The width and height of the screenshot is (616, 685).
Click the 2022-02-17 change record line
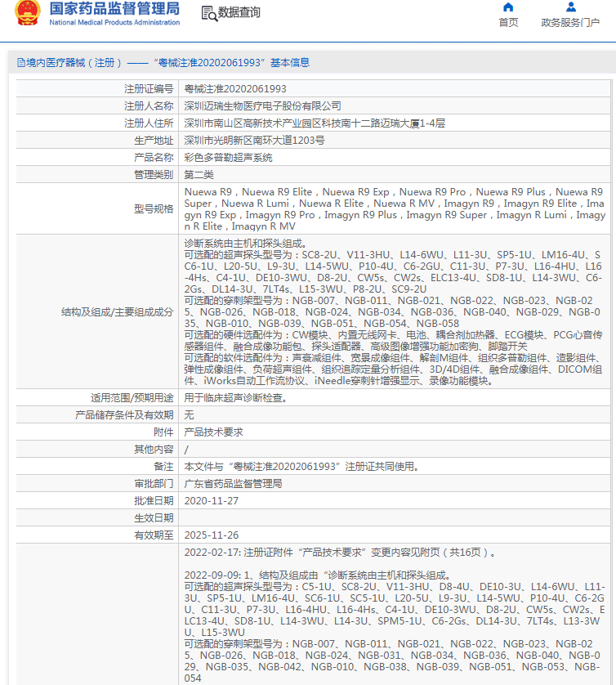pos(341,553)
